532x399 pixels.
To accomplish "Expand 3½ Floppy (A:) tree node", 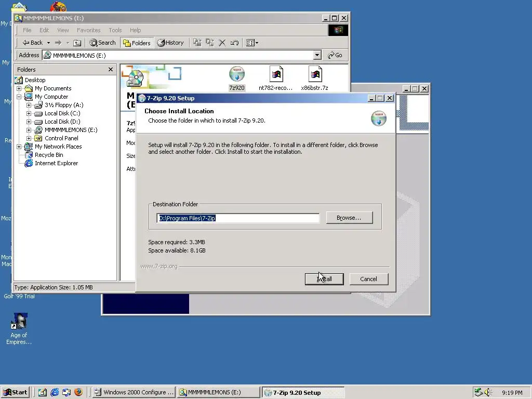I will pos(29,105).
